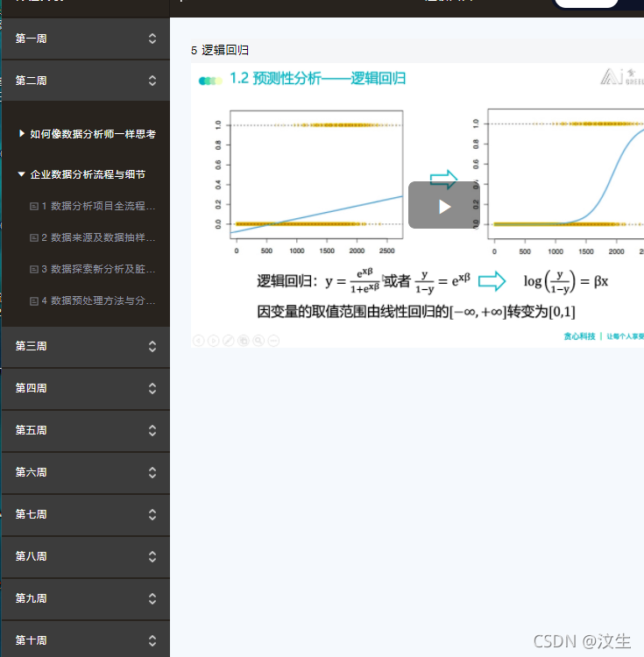Click the copy slides overlay icon
644x657 pixels.
click(x=244, y=341)
